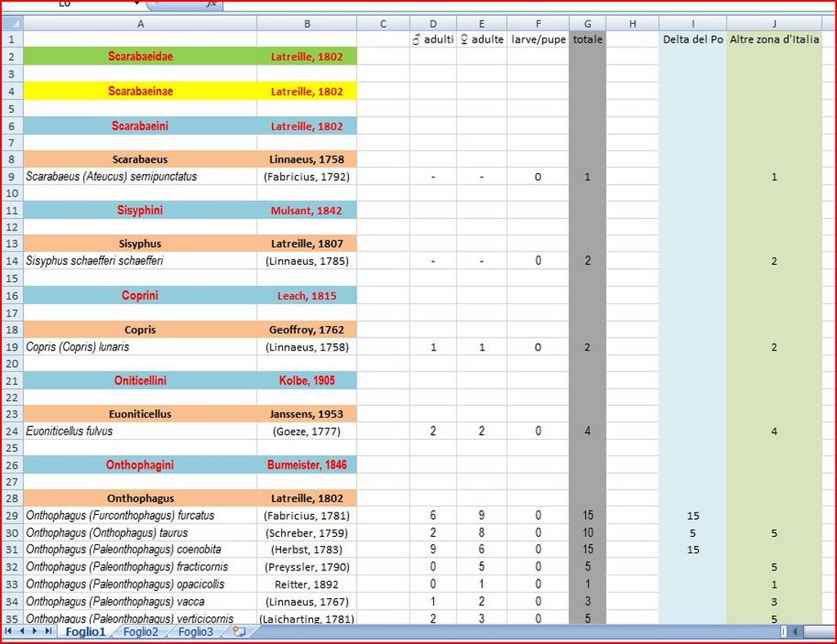Select column G header
Image resolution: width=837 pixels, height=644 pixels.
click(587, 24)
